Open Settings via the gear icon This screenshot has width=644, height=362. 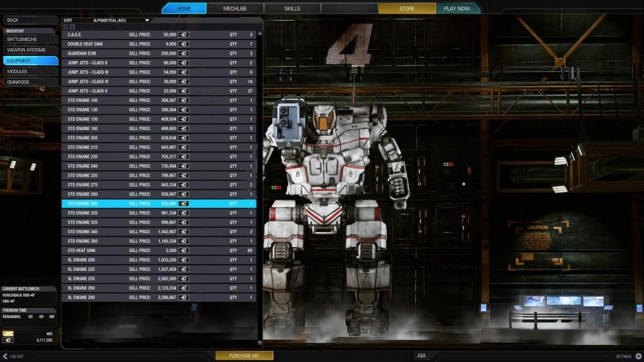[x=638, y=356]
